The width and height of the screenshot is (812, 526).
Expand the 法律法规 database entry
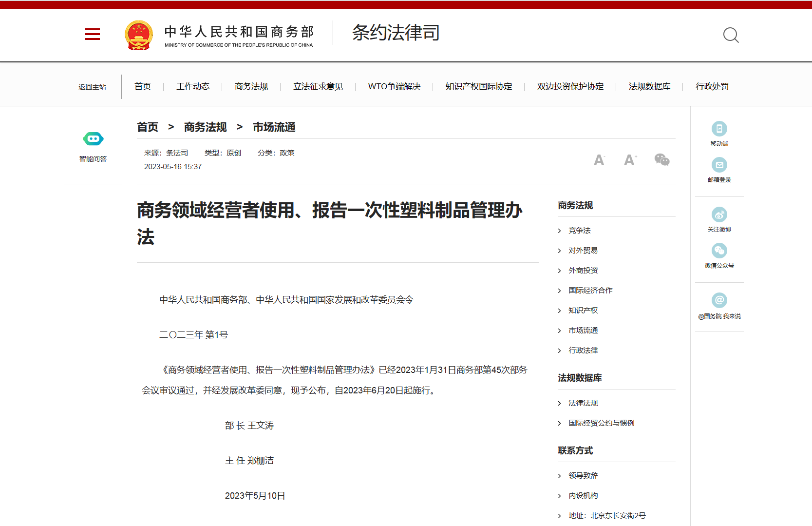click(x=583, y=403)
